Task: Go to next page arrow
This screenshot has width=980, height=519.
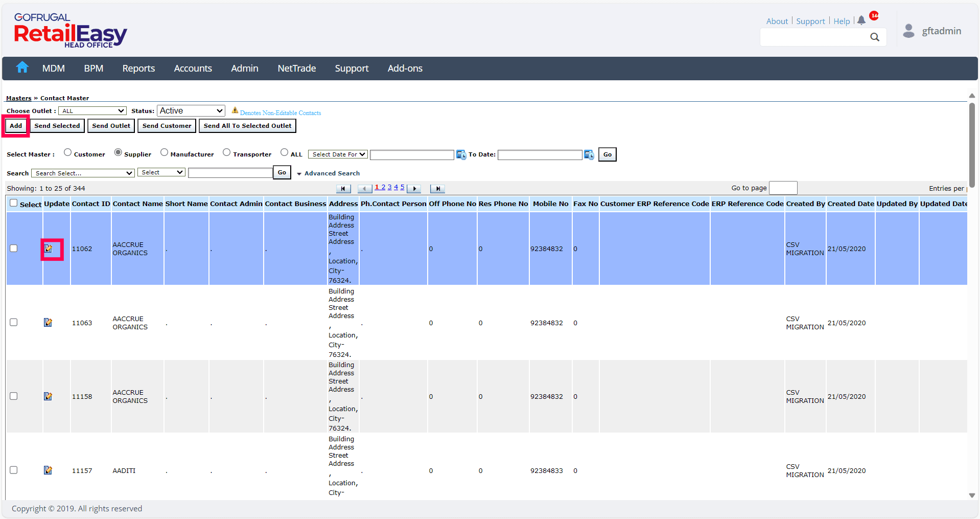Action: (x=414, y=189)
